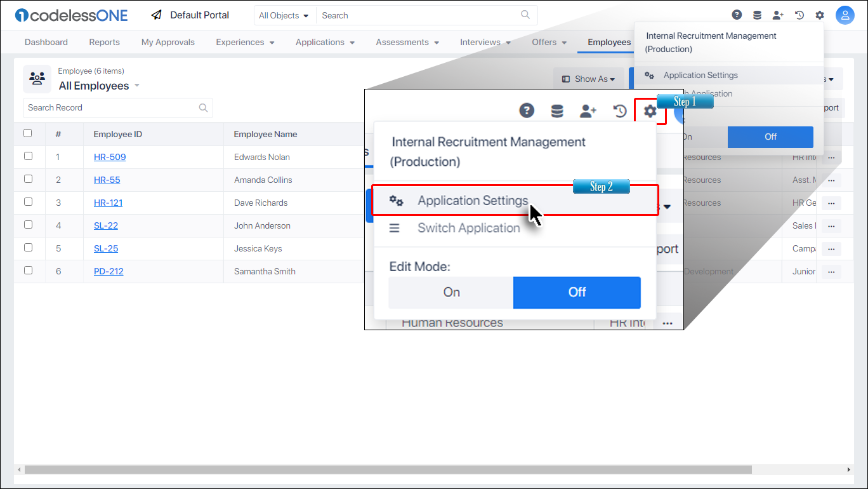The image size is (868, 489).
Task: Select Application Settings from the menu
Action: [472, 200]
